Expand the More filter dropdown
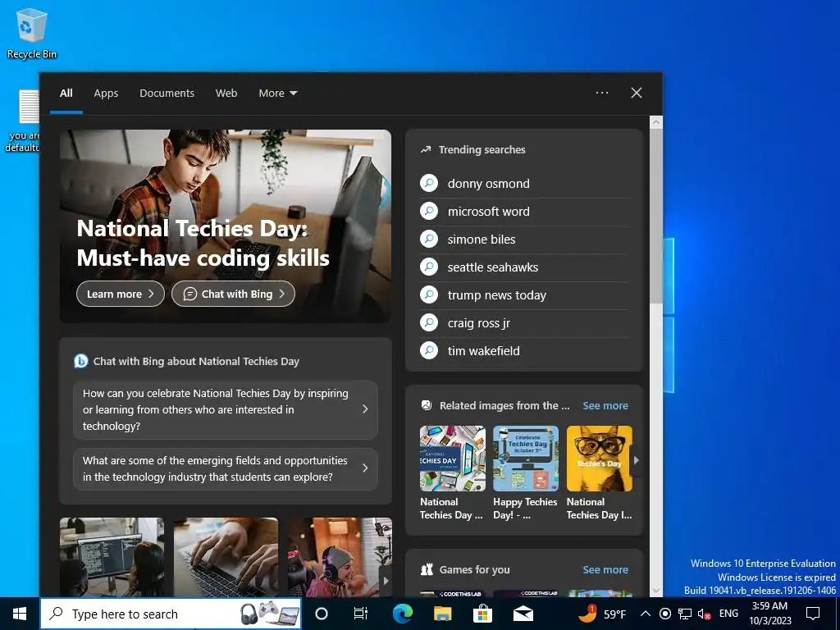Screen dimensions: 840x630 [x=277, y=94]
